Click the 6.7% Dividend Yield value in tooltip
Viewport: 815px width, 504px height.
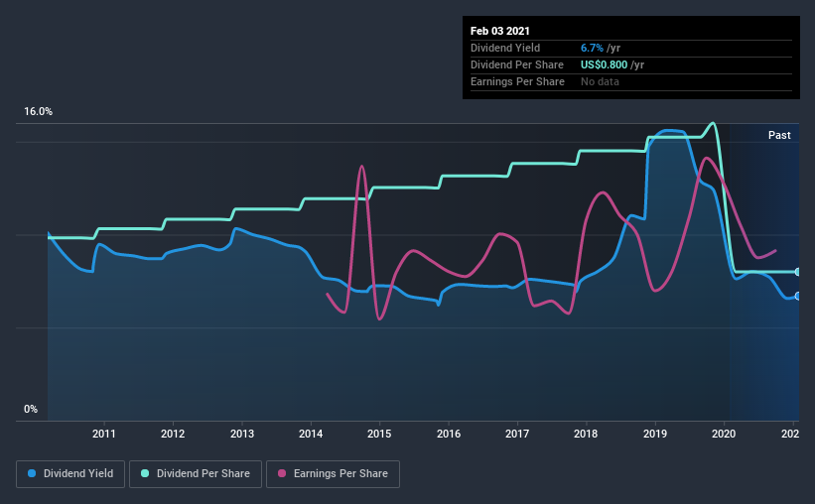click(x=592, y=48)
